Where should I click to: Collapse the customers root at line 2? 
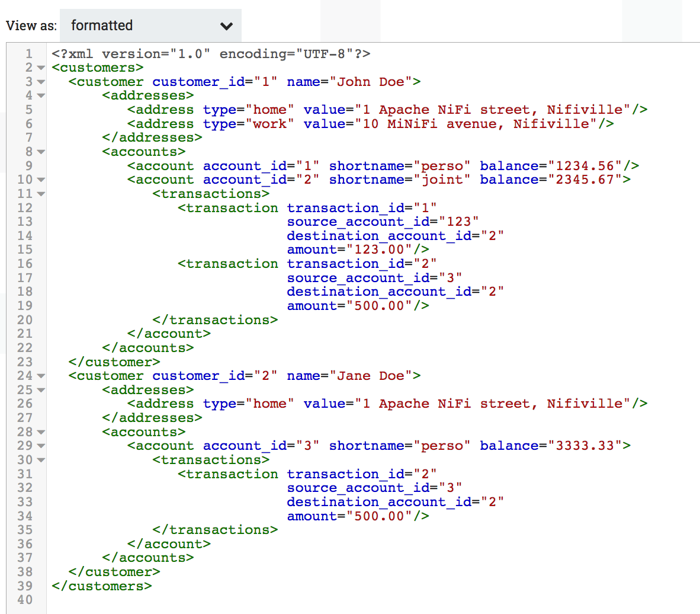[x=41, y=68]
